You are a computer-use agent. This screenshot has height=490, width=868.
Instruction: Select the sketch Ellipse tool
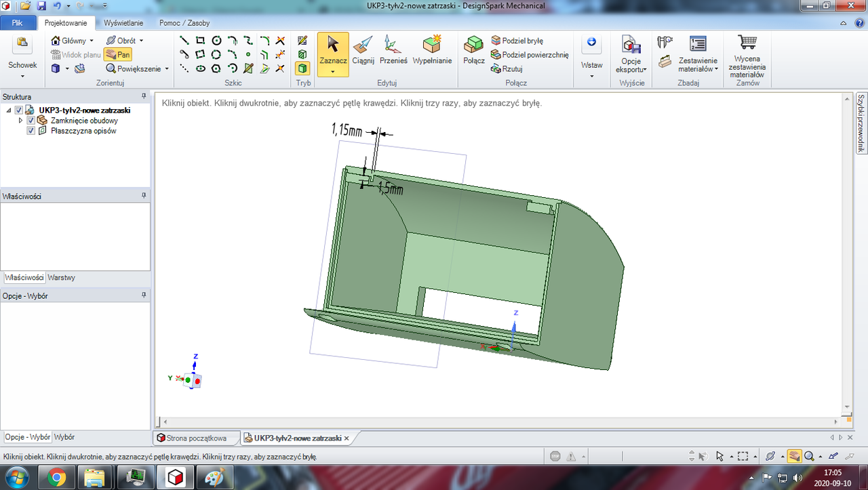click(x=200, y=68)
